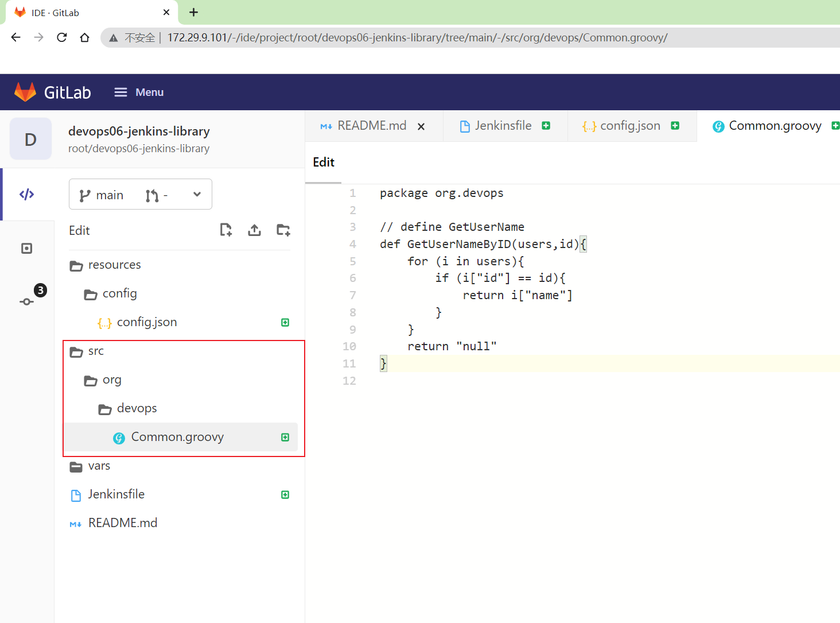
Task: Click added-file badge on Common.groovy row
Action: coord(285,437)
